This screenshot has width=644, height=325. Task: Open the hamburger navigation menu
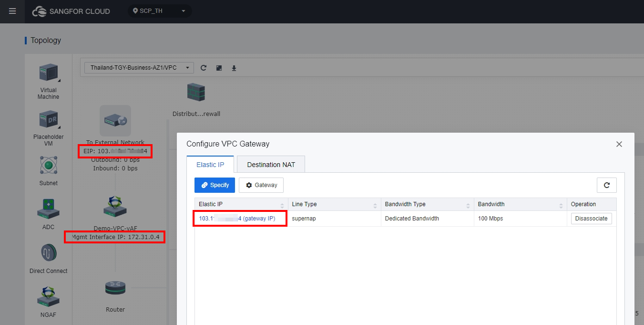[12, 11]
